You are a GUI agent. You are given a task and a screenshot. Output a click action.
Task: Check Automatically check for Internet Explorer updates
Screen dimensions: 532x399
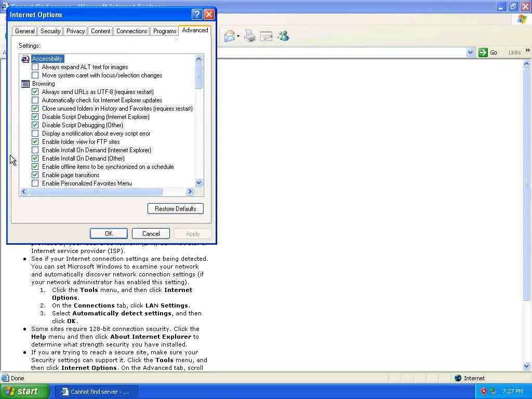coord(35,100)
